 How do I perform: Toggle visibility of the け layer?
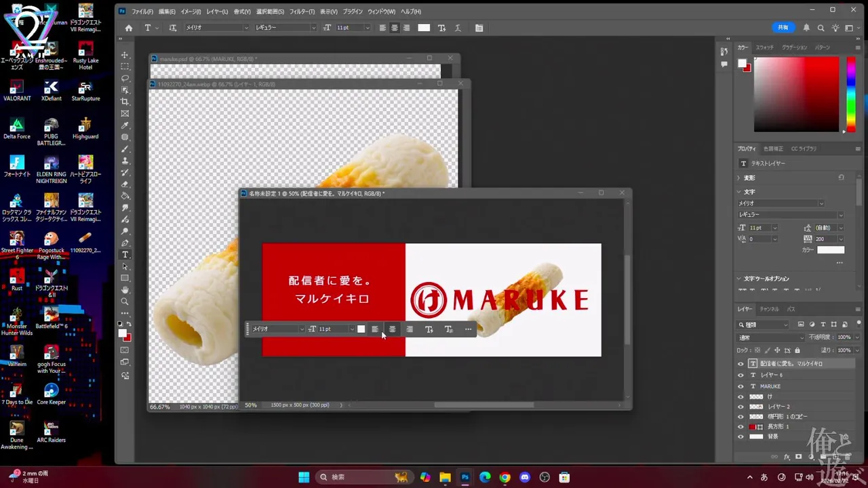click(741, 396)
